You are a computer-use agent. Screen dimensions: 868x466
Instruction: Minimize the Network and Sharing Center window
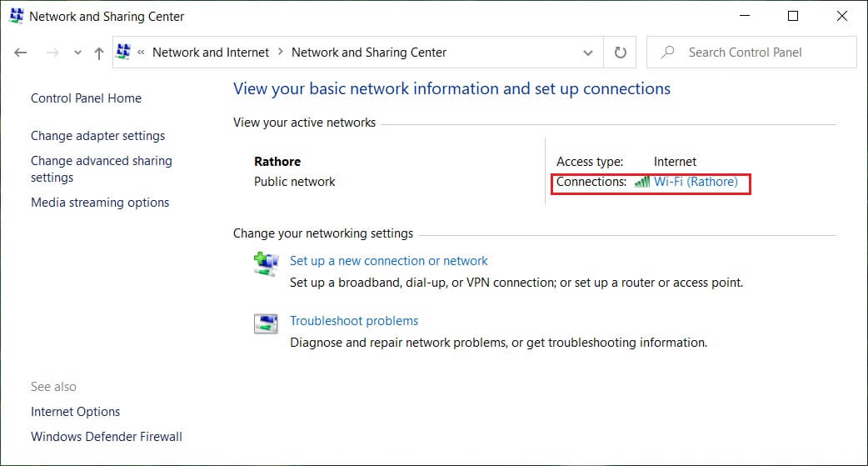[745, 16]
